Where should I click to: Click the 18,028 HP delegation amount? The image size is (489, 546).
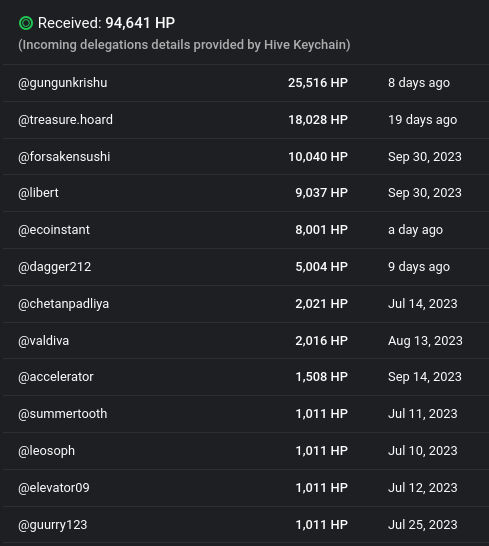(318, 120)
